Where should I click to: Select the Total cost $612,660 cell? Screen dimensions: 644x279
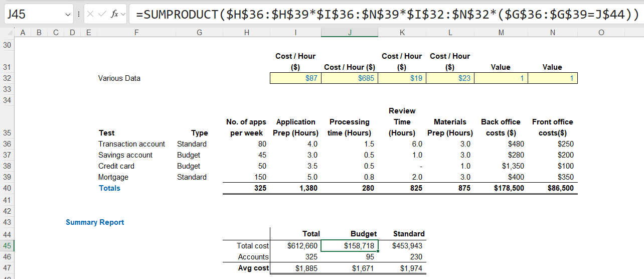295,246
